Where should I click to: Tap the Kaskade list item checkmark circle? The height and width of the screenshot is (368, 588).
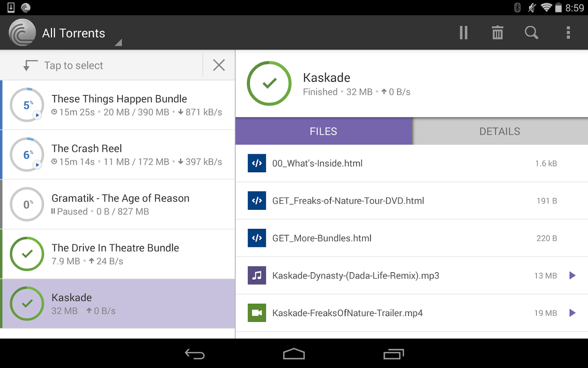click(x=27, y=303)
